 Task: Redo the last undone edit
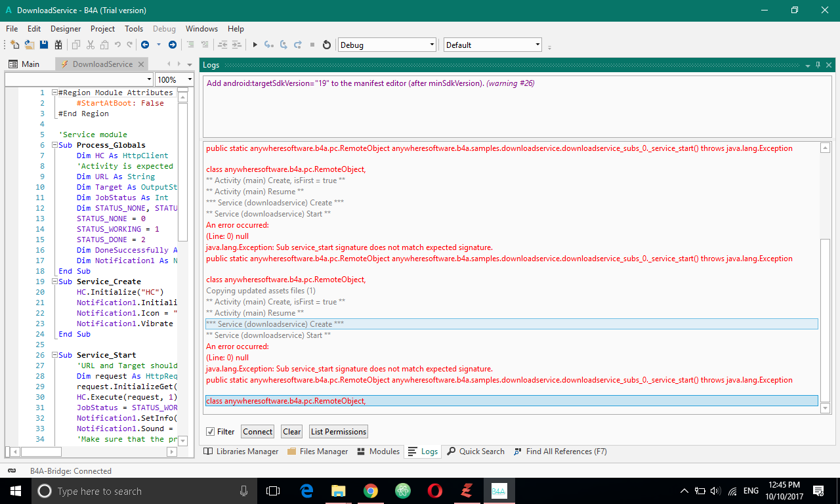coord(130,45)
